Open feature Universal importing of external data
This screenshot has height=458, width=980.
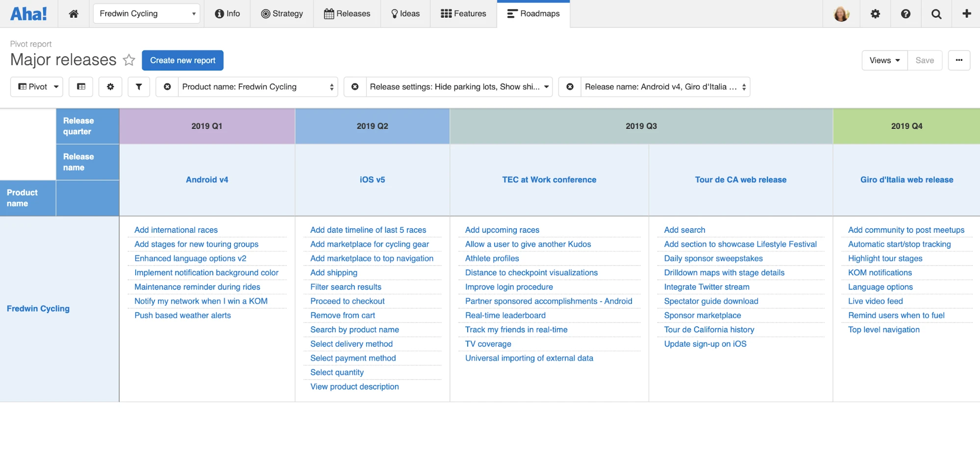click(x=529, y=358)
